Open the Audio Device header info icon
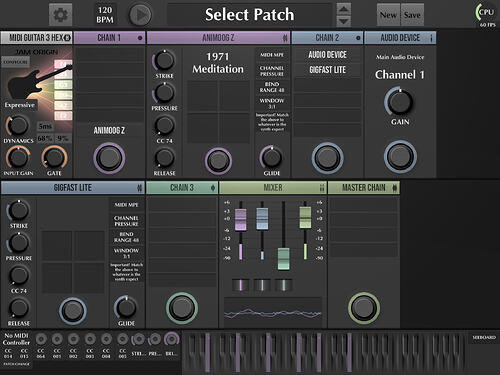This screenshot has height=375, width=500. (x=431, y=38)
